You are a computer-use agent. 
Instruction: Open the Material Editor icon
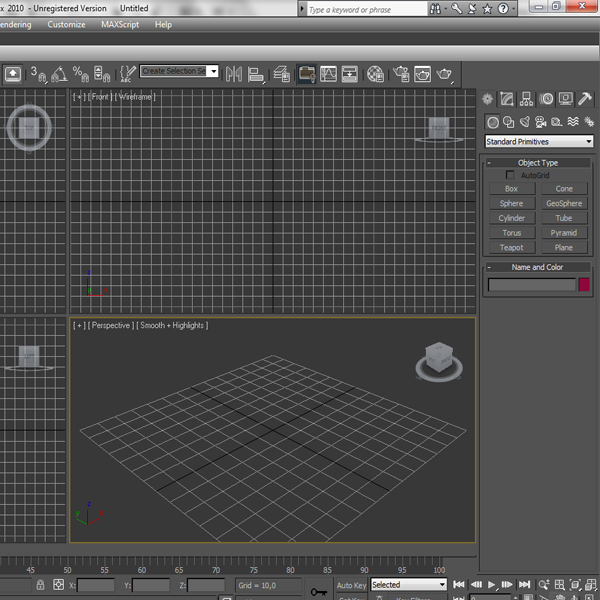click(x=375, y=74)
